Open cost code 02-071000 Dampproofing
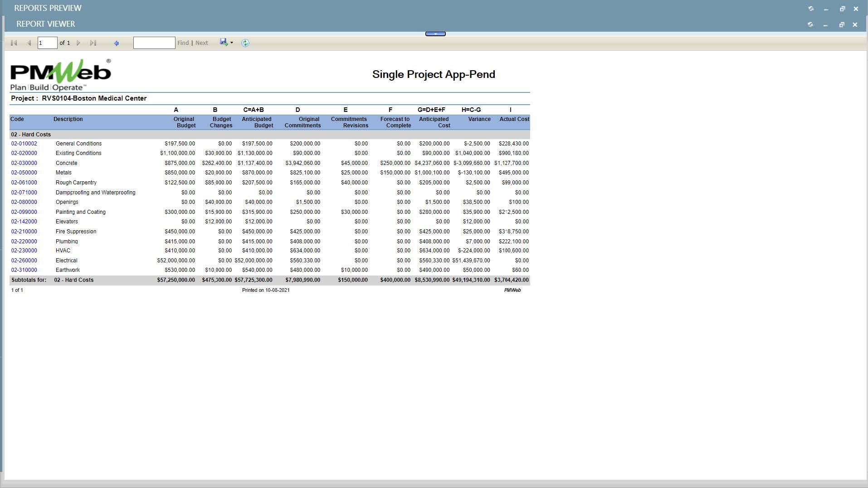 click(24, 193)
